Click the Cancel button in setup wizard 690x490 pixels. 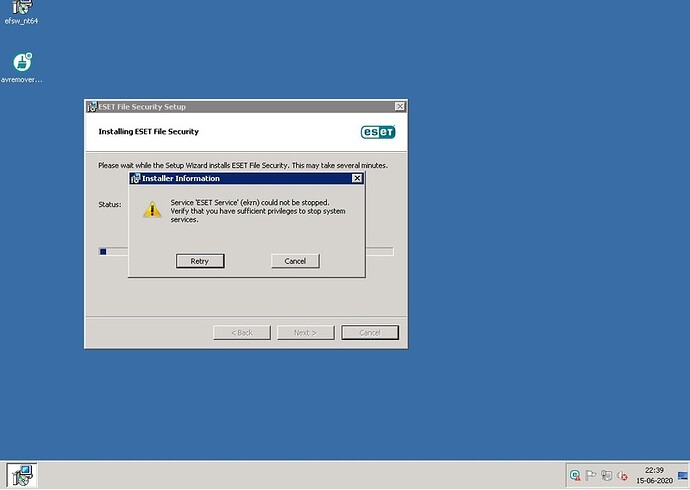370,333
